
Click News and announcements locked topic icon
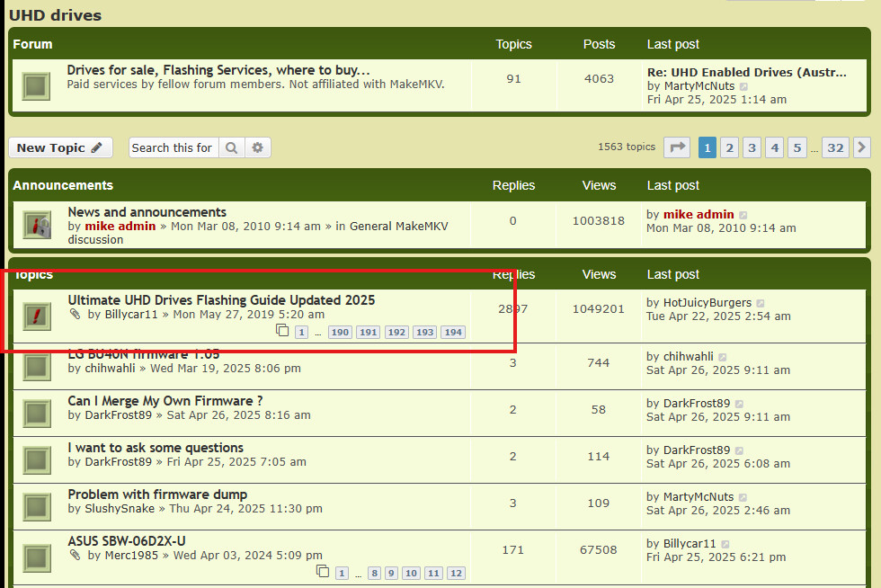(36, 224)
